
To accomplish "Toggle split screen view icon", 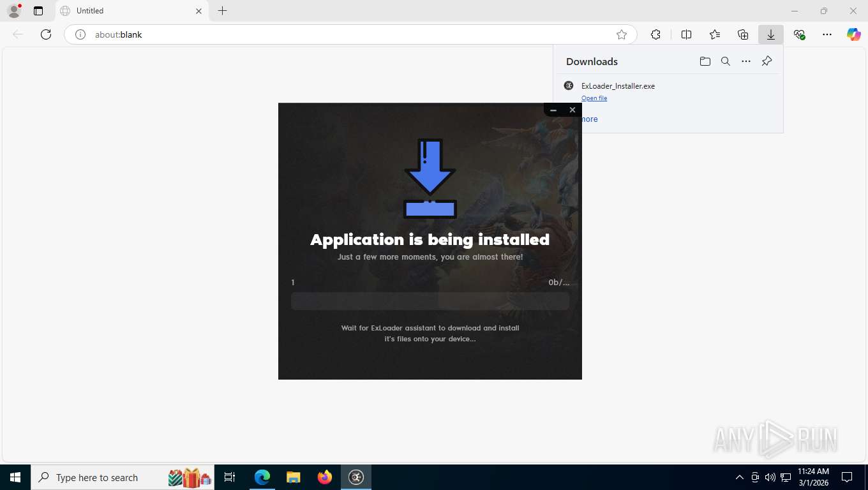I will pyautogui.click(x=687, y=34).
